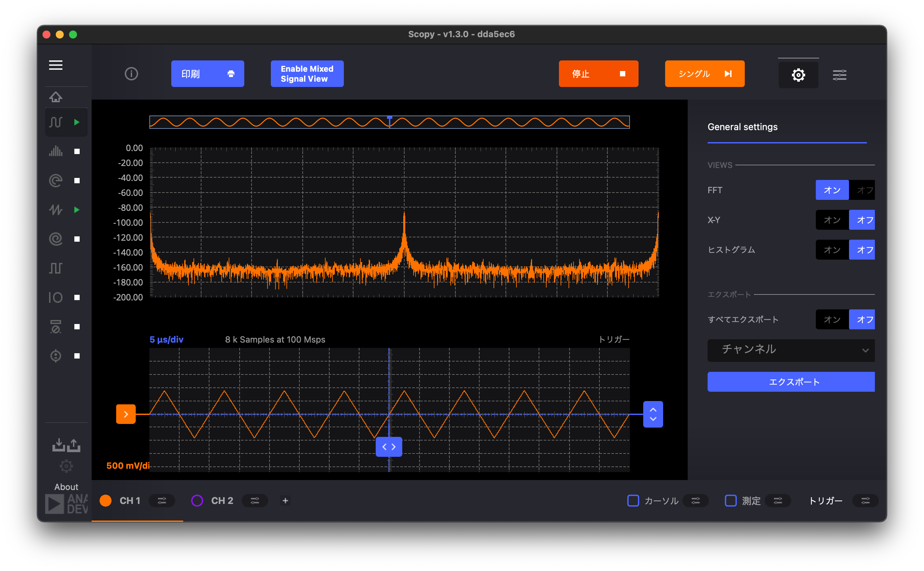Viewport: 924px width, 571px height.
Task: Open the Digital IO instrument icon
Action: (55, 297)
